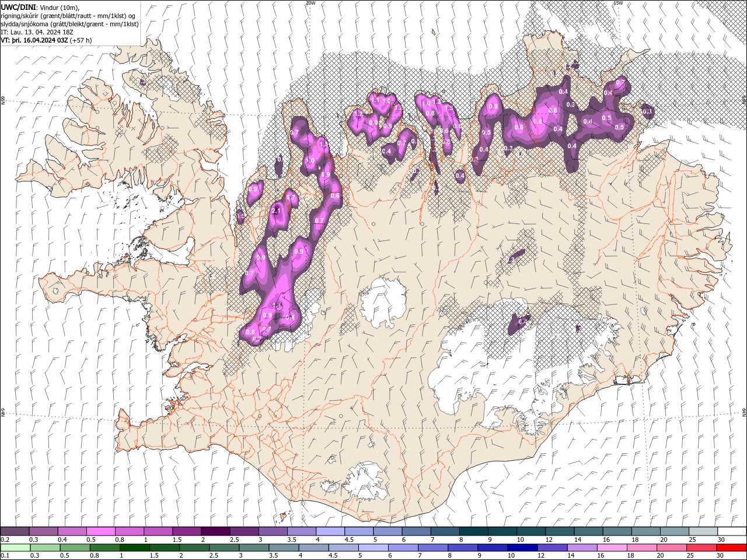Pick the dusky mauve 0.2 swatch in snow scale
The width and height of the screenshot is (747, 560).
15,531
